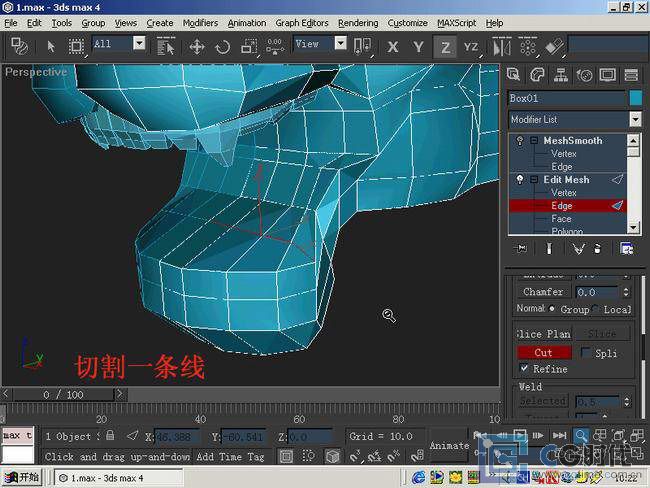The height and width of the screenshot is (488, 650).
Task: Click Make Unique icon under stack
Action: [x=578, y=248]
